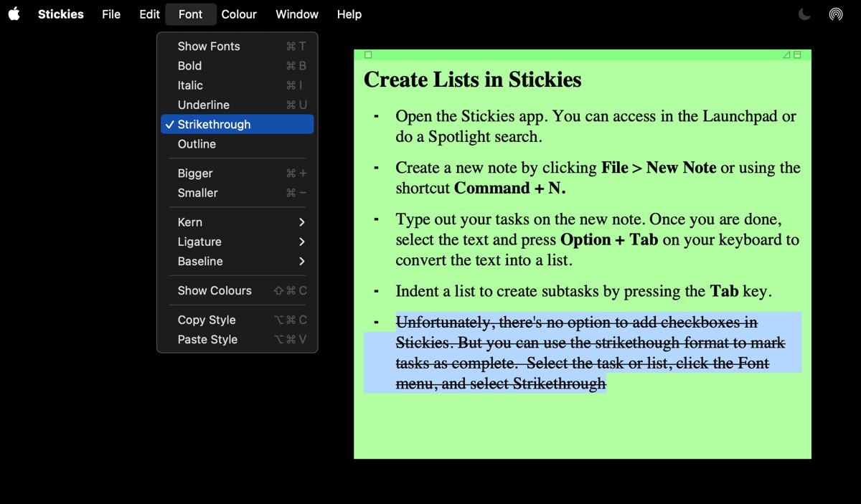
Task: Expand the Kern submenu
Action: 237,222
